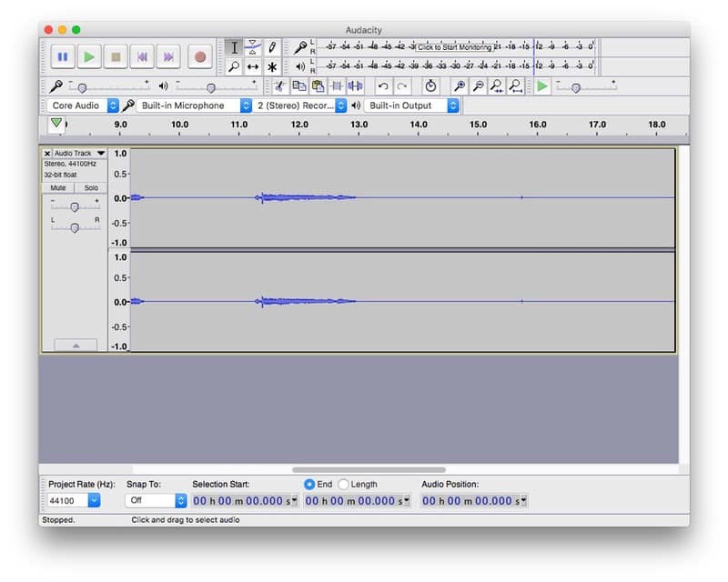Zoom in using the magnifier icon

coord(460,85)
